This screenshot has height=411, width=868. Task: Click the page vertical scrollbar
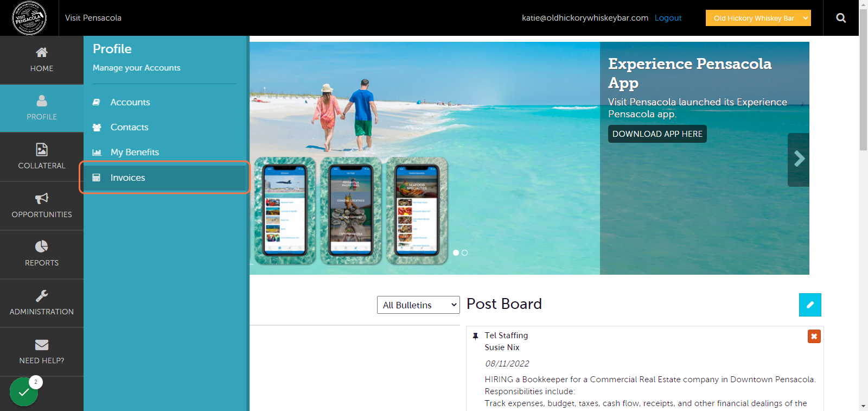(863, 80)
